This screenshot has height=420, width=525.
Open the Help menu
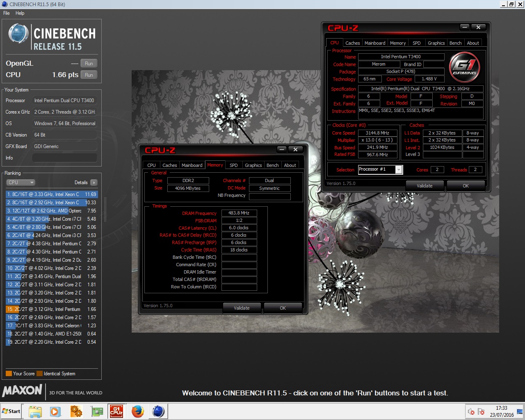20,13
